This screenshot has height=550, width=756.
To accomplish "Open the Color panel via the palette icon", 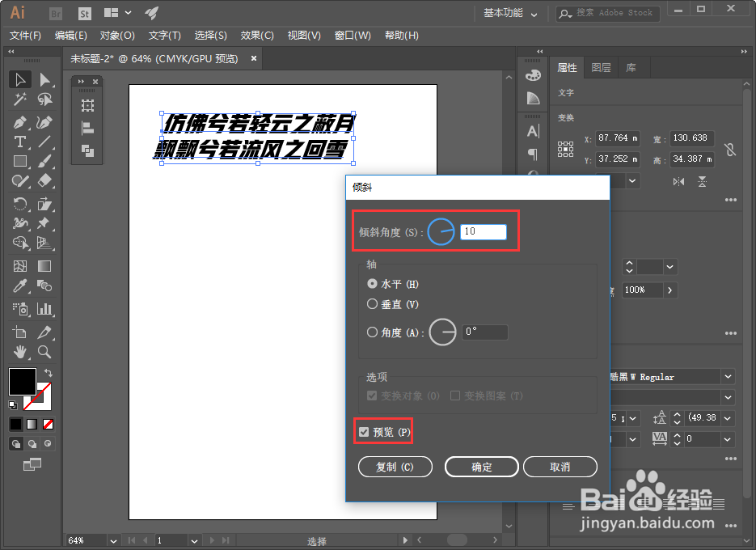I will click(x=533, y=74).
